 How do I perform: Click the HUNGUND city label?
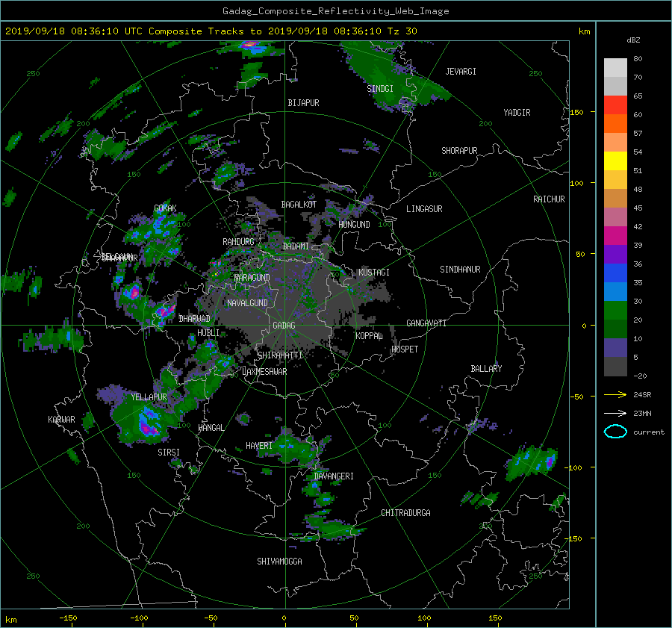click(354, 225)
